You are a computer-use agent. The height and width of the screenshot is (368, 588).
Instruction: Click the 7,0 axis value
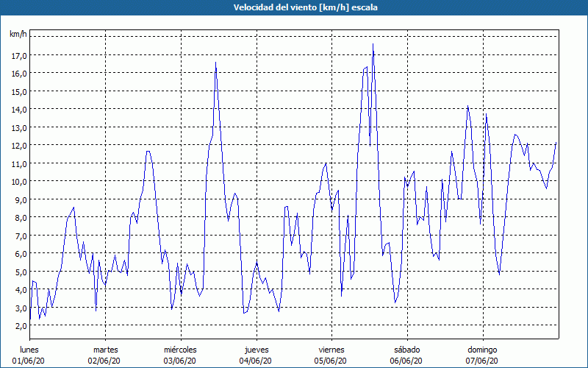(21, 236)
